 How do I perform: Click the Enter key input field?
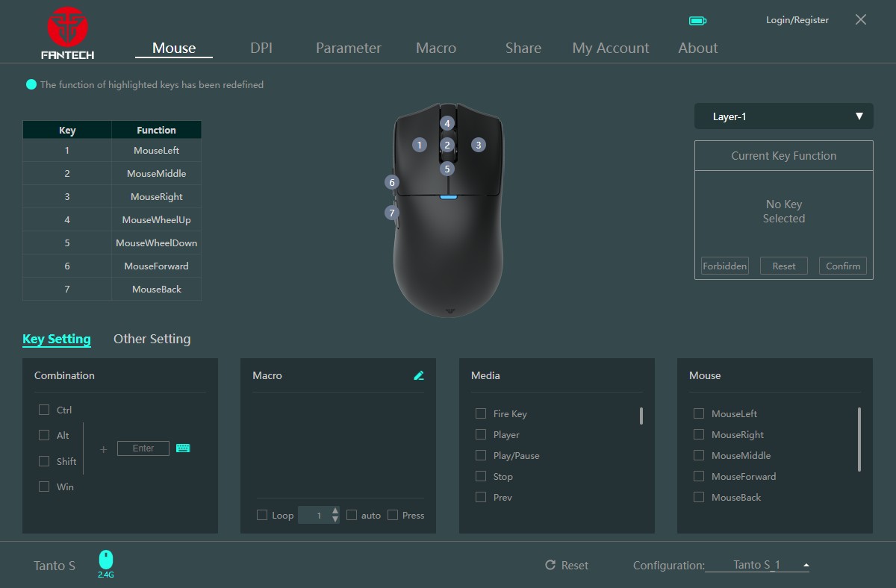[x=143, y=448]
